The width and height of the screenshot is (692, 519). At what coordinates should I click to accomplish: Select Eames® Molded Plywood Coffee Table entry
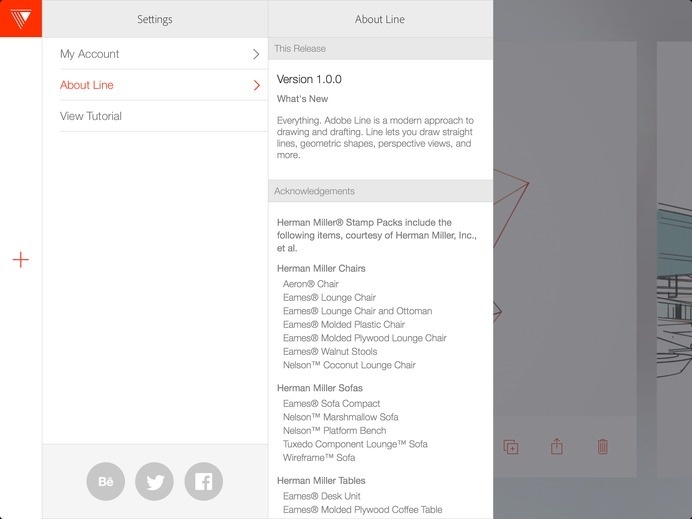(363, 510)
